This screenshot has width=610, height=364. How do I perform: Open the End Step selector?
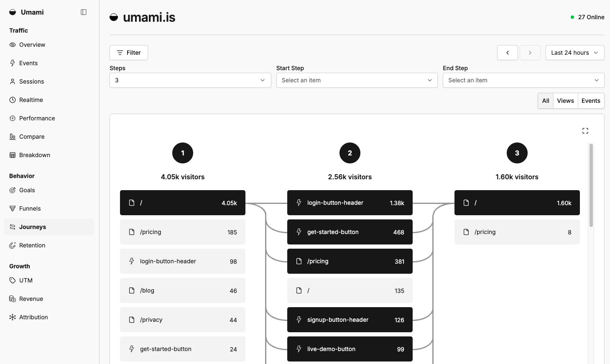pos(523,80)
